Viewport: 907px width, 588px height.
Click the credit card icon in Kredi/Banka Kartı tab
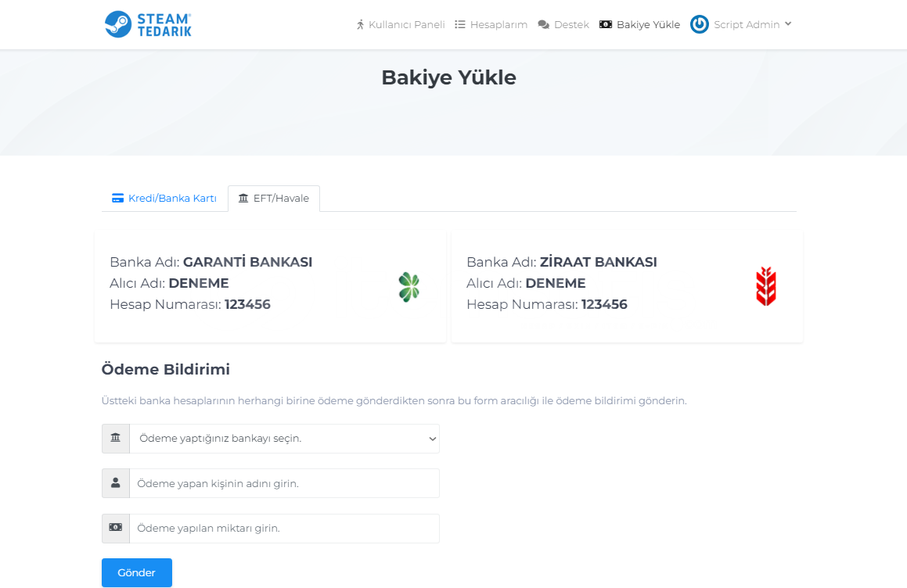117,199
